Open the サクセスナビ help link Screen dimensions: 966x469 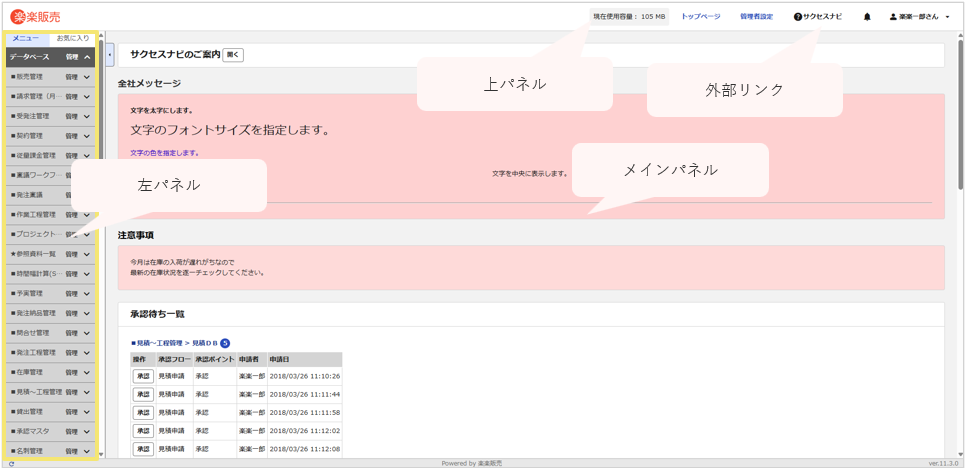pos(818,17)
